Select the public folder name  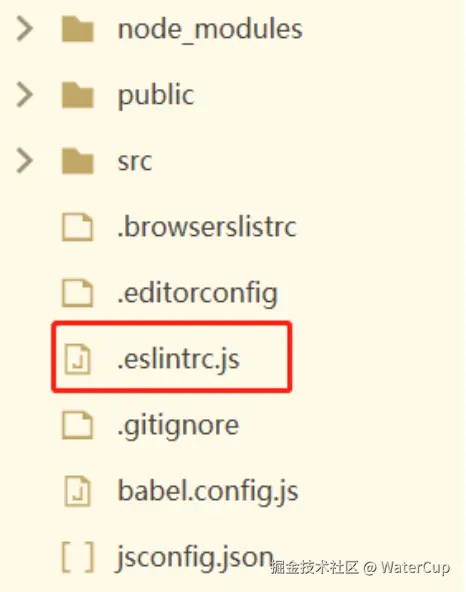(x=156, y=96)
